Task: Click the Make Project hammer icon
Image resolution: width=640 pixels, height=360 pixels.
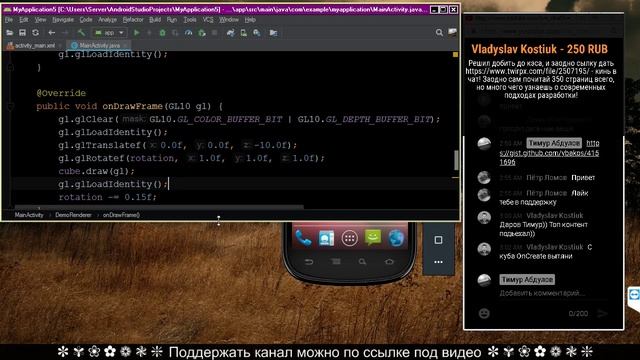Action: tap(81, 33)
